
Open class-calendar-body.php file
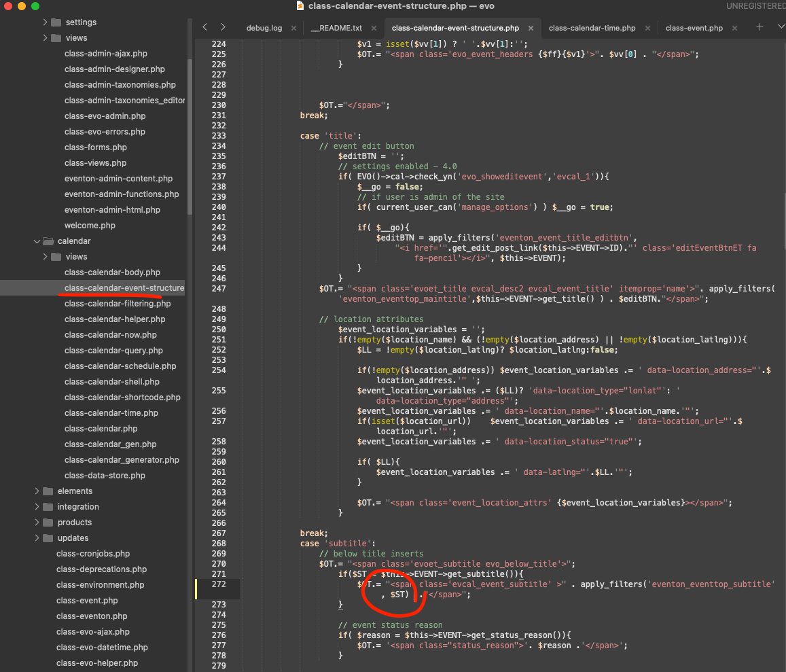click(112, 272)
